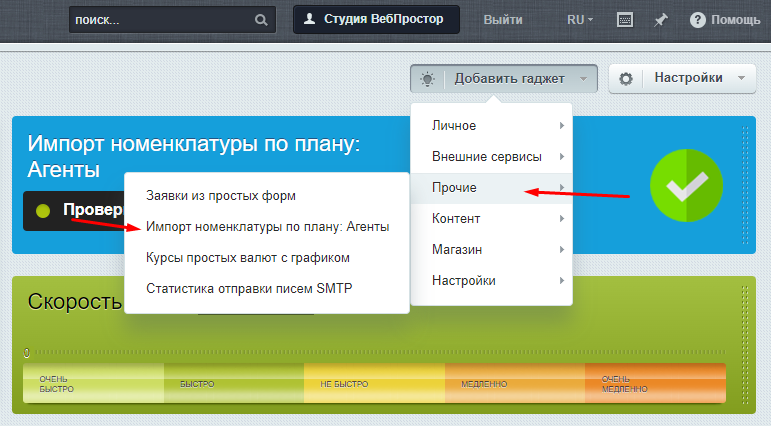771x426 pixels.
Task: Choose Курсы простых валют с графиком gadget
Action: coord(267,258)
